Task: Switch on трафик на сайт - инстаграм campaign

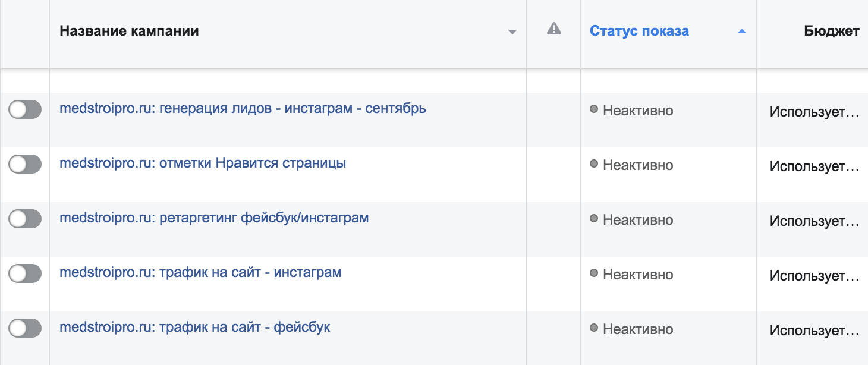Action: (x=25, y=273)
